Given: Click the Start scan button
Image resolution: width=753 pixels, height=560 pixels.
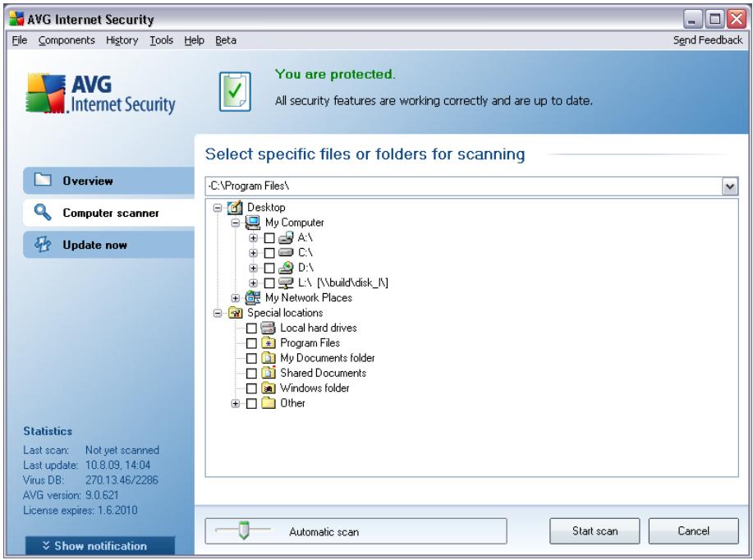Looking at the screenshot, I should tap(595, 530).
